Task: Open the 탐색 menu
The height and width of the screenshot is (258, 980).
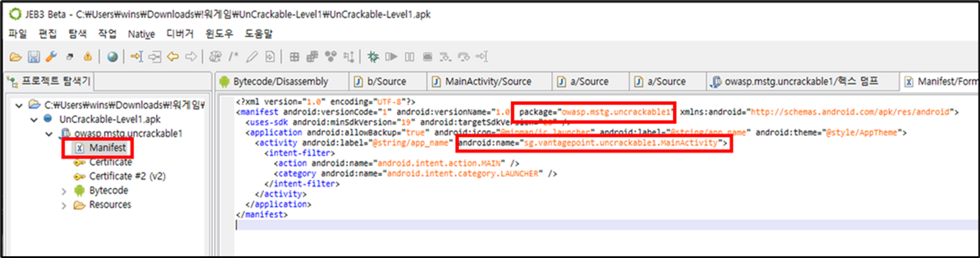Action: (x=77, y=34)
